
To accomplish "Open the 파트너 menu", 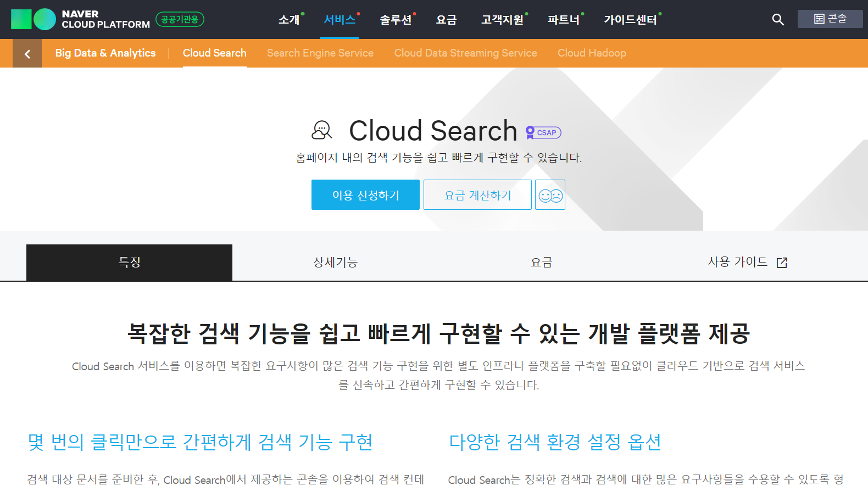I will tap(564, 20).
